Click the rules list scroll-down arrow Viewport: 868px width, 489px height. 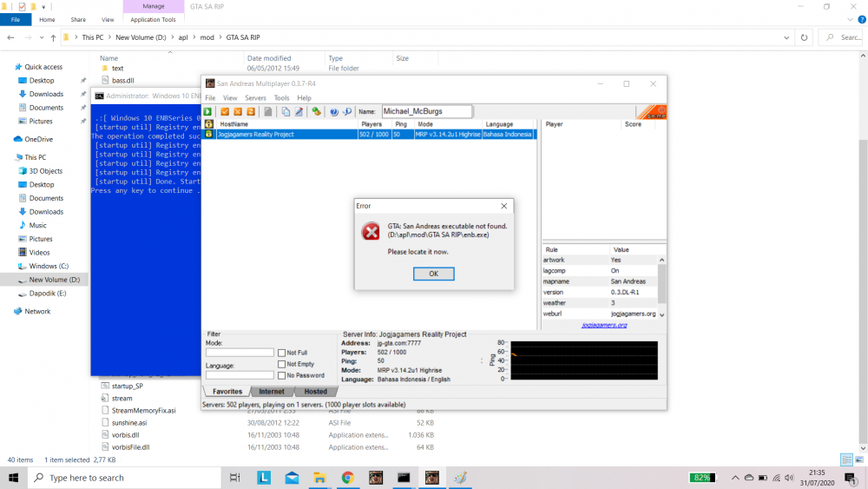coord(661,314)
